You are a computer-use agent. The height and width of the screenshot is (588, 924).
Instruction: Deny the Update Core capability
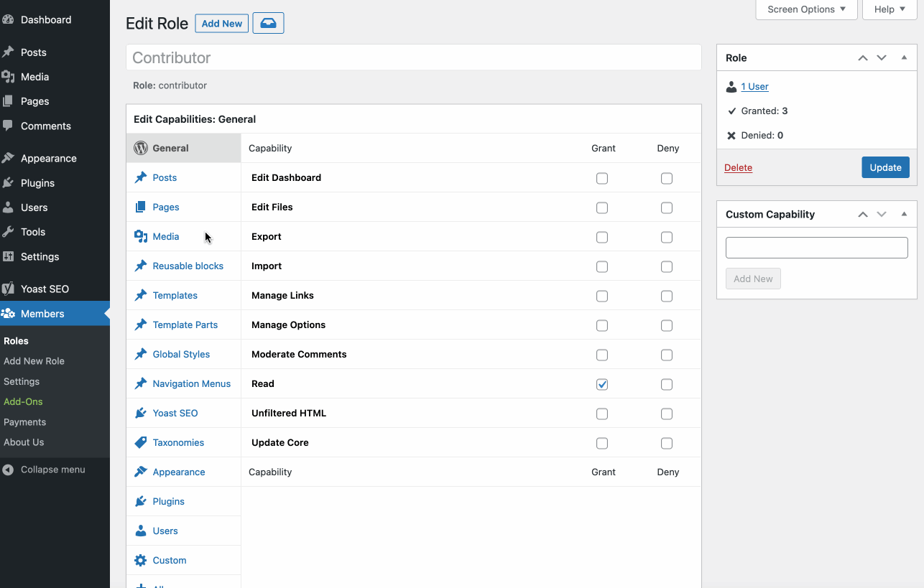(667, 443)
